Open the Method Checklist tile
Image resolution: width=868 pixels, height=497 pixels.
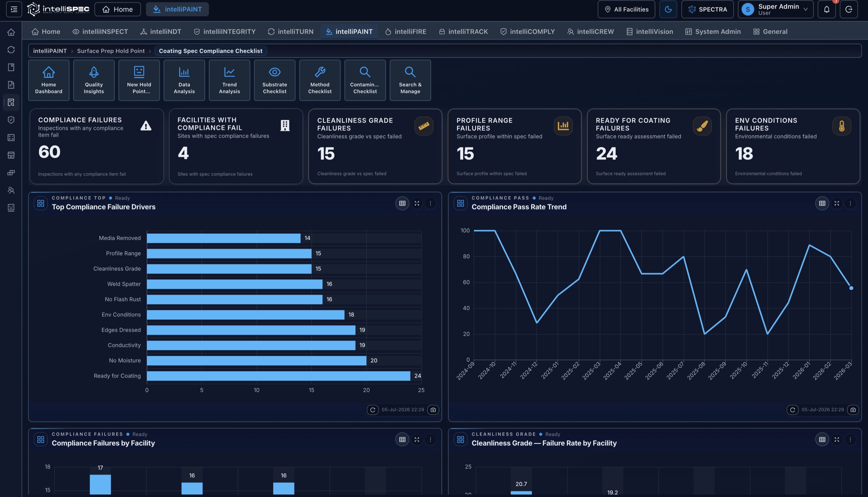320,80
